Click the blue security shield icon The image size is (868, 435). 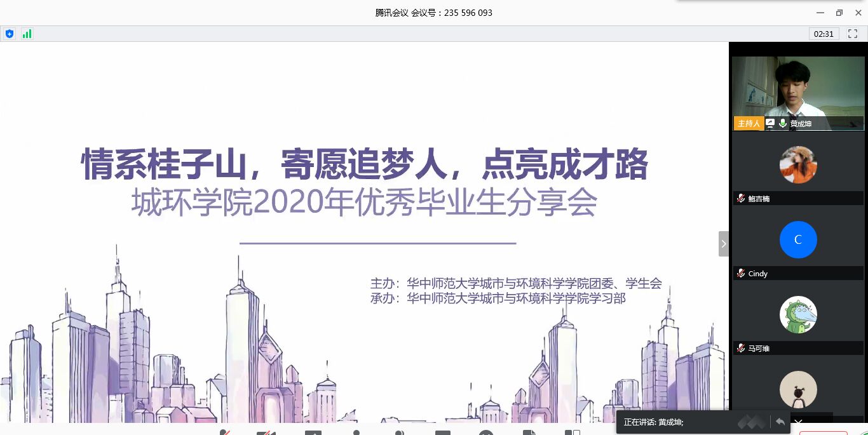click(9, 34)
